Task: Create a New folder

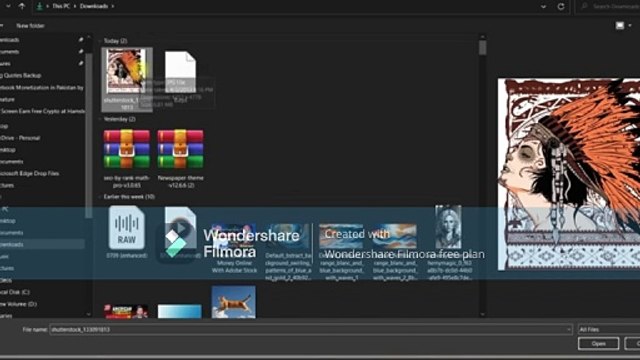Action: pos(30,26)
